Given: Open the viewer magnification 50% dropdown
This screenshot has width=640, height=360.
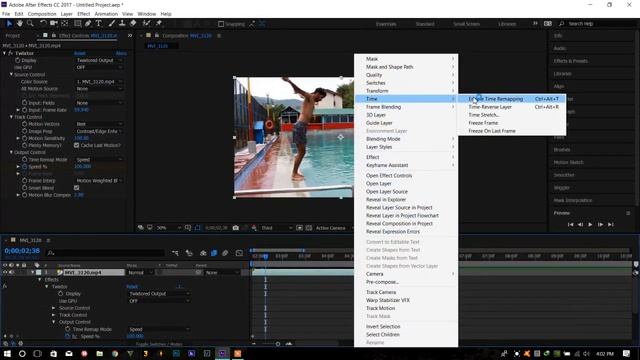Looking at the screenshot, I should [169, 228].
